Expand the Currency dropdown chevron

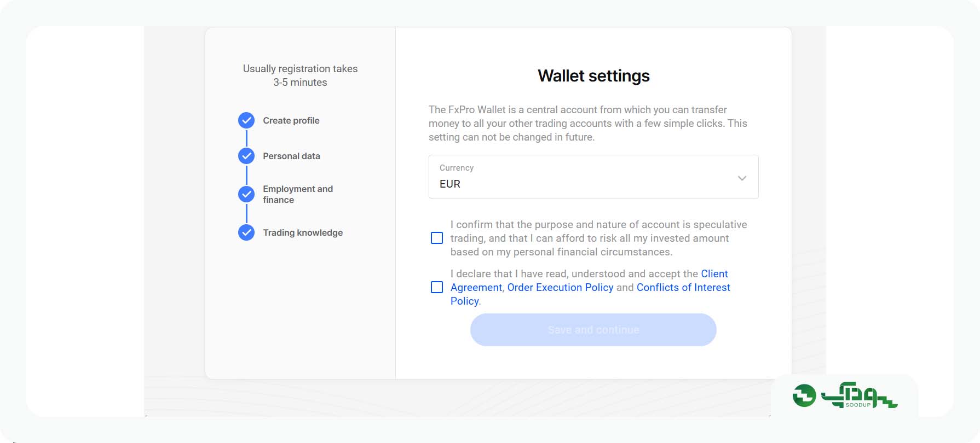pyautogui.click(x=742, y=178)
